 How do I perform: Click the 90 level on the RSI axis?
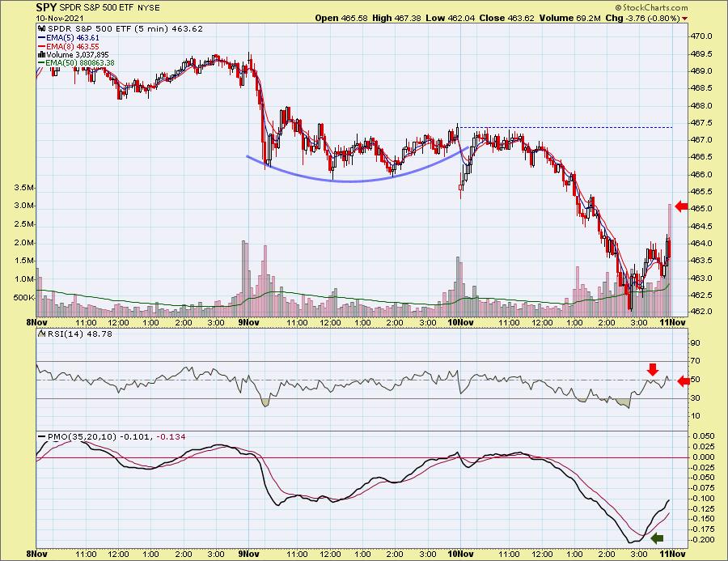point(695,343)
